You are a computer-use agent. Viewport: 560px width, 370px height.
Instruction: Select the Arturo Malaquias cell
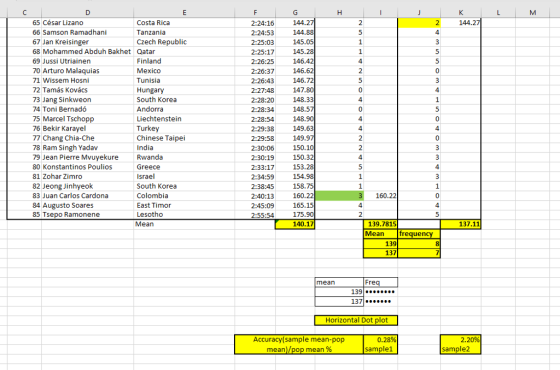click(x=88, y=71)
